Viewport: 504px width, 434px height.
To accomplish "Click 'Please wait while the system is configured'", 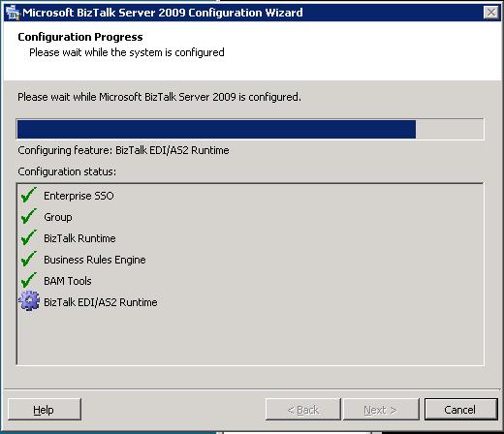I will [x=127, y=52].
